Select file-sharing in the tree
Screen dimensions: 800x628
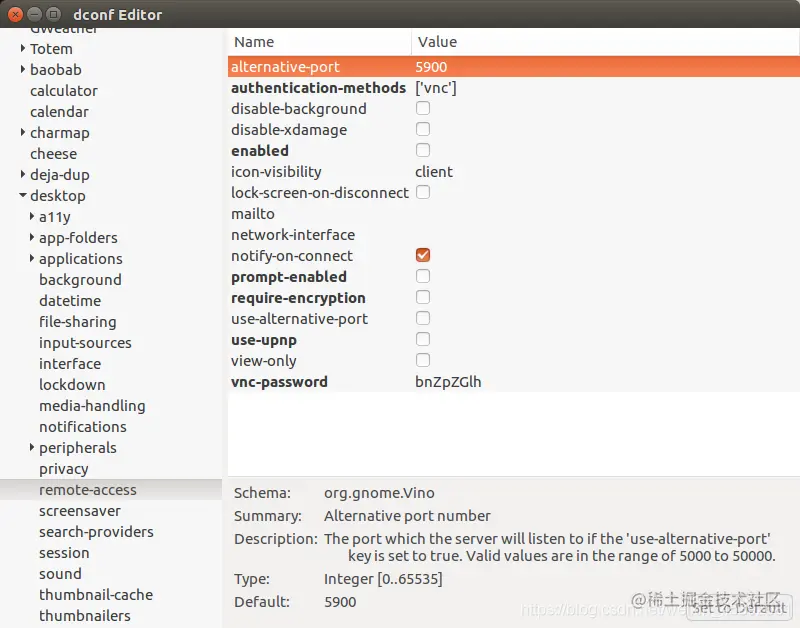tap(78, 322)
